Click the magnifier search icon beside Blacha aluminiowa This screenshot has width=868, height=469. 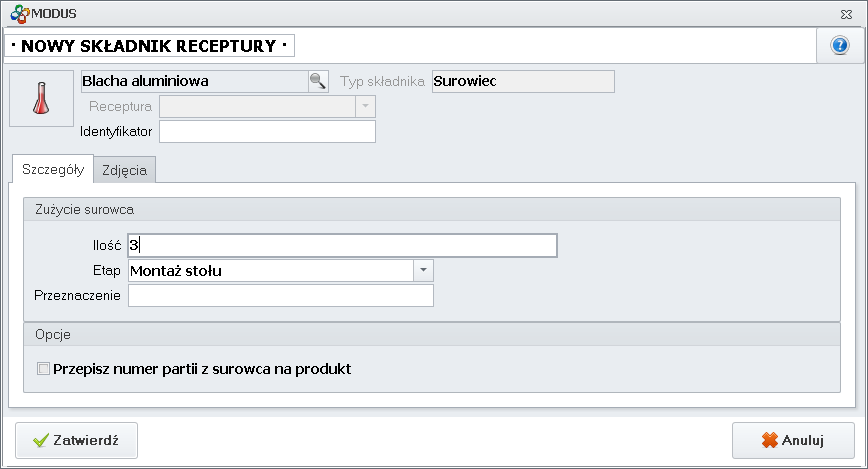pyautogui.click(x=317, y=82)
